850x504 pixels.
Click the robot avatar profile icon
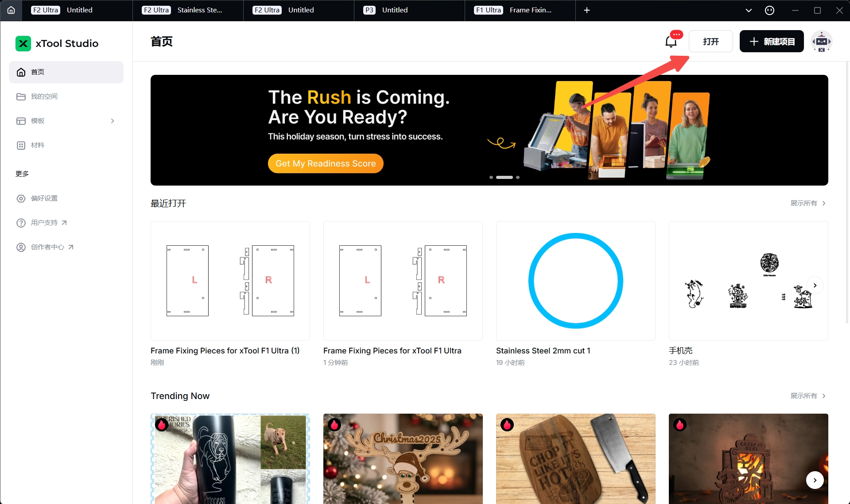(x=822, y=41)
